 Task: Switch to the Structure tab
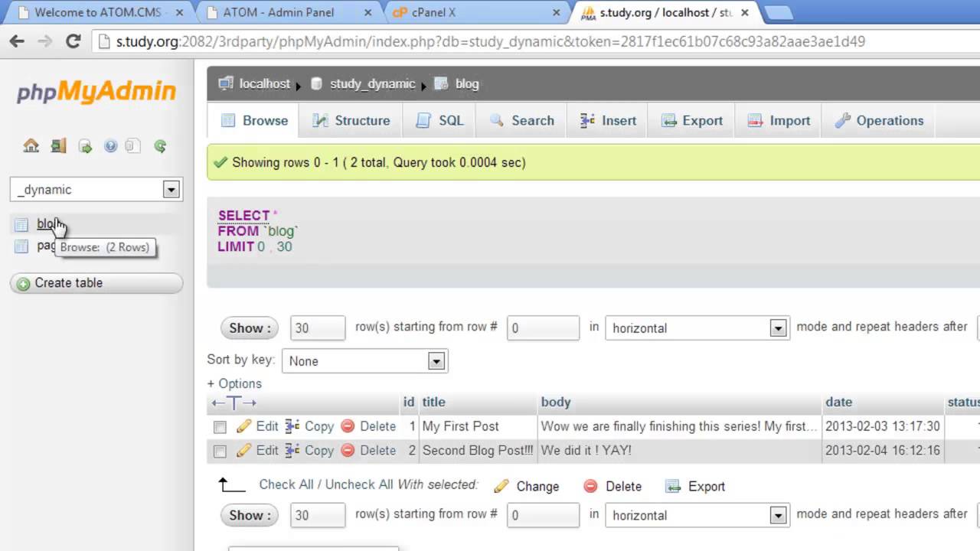click(x=351, y=120)
